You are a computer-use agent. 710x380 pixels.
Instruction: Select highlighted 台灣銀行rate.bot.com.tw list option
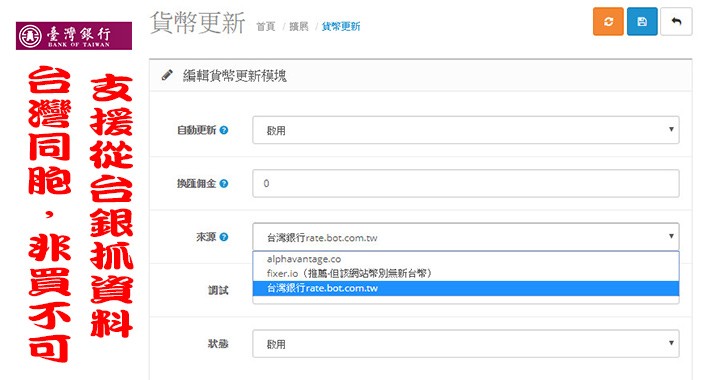click(x=465, y=288)
